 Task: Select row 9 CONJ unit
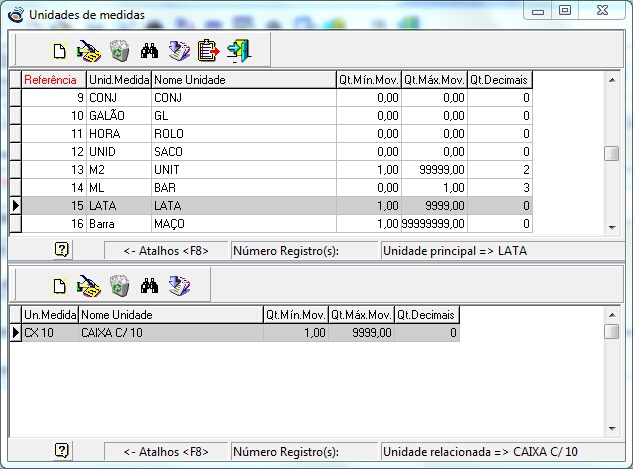coord(277,98)
